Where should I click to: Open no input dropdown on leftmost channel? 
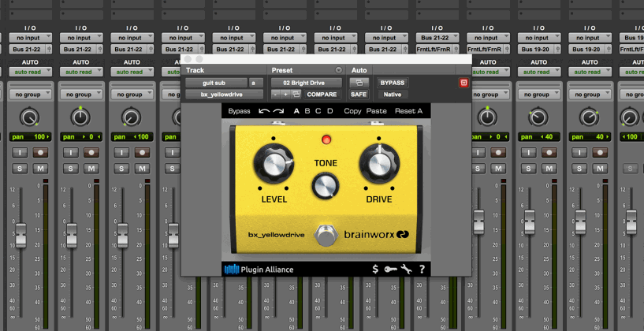[31, 38]
